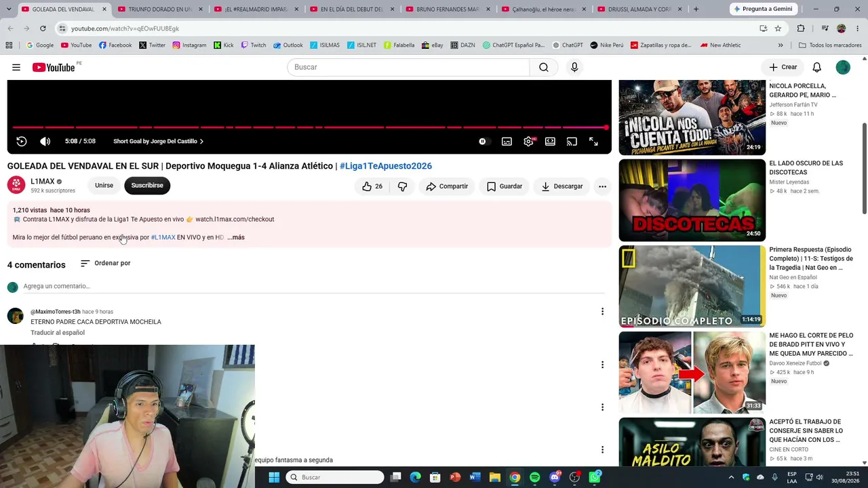Image resolution: width=868 pixels, height=488 pixels.
Task: Switch to Çalhanoğlu browser tab
Action: [545, 9]
